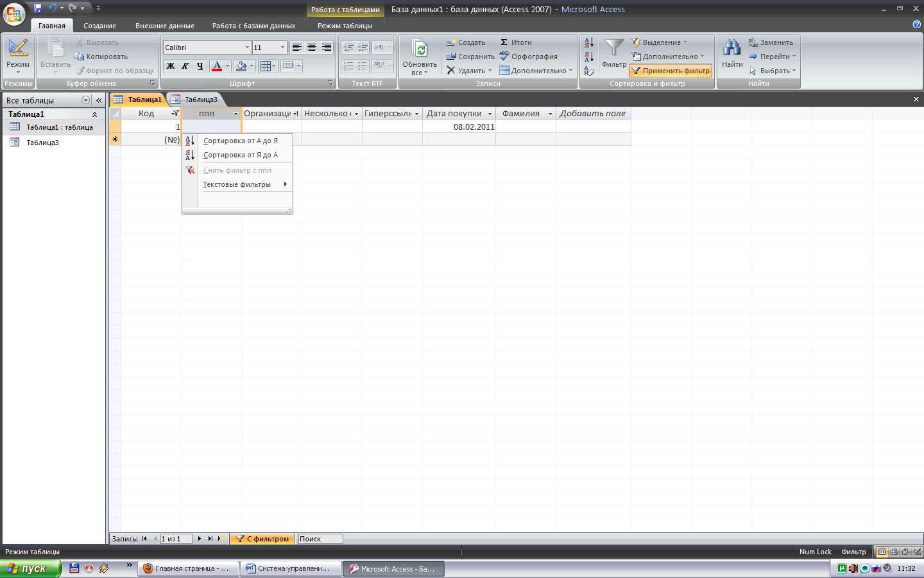This screenshot has height=578, width=924.
Task: Open Дата покупки column filter arrow
Action: pyautogui.click(x=490, y=114)
